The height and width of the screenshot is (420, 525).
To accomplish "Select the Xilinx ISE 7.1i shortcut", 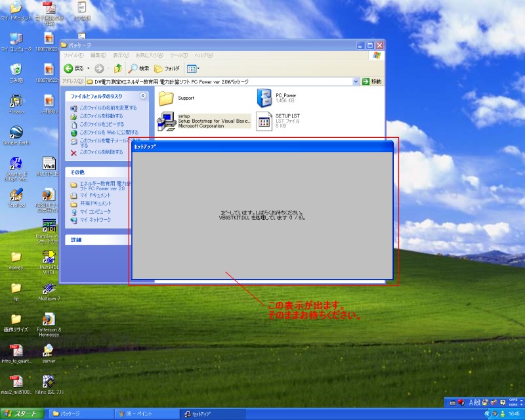I will (49, 385).
